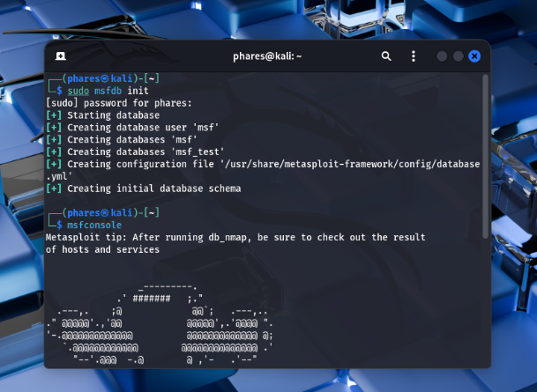Click the window title phares@kali: ~
537x392 pixels.
pyautogui.click(x=267, y=56)
